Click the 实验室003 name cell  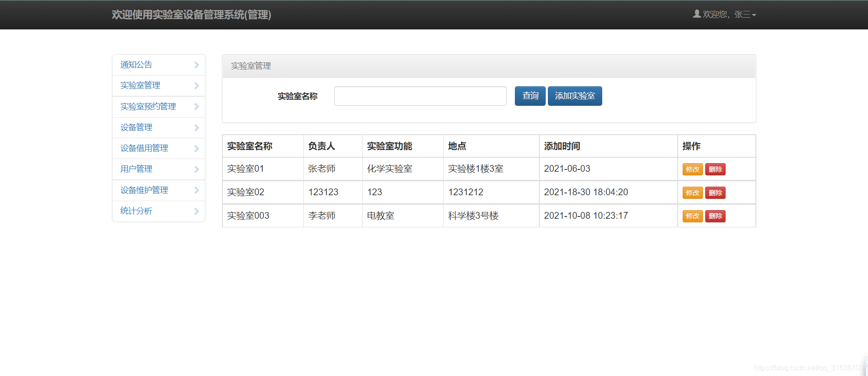click(x=263, y=216)
